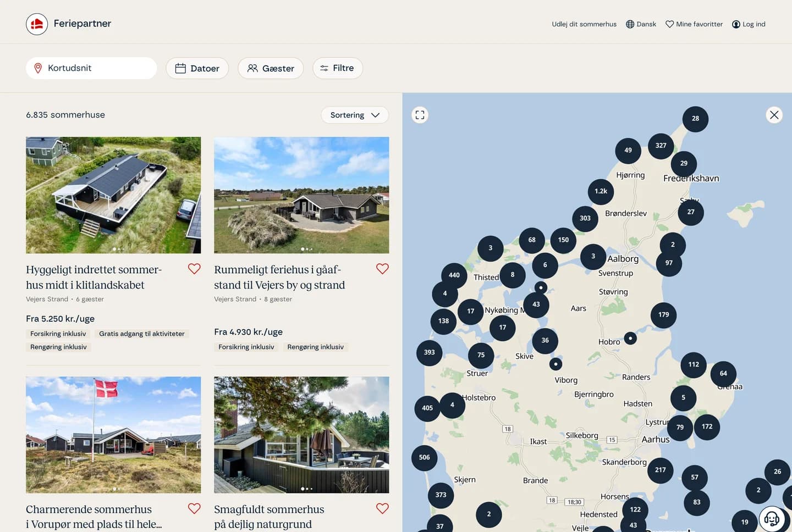Favorite the Charmerende sommerhus listing
The image size is (792, 532).
(194, 508)
